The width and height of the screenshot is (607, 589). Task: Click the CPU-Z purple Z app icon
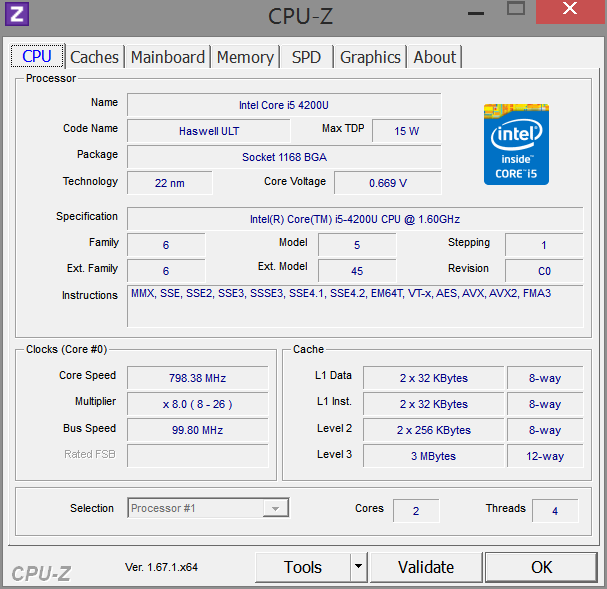[17, 14]
